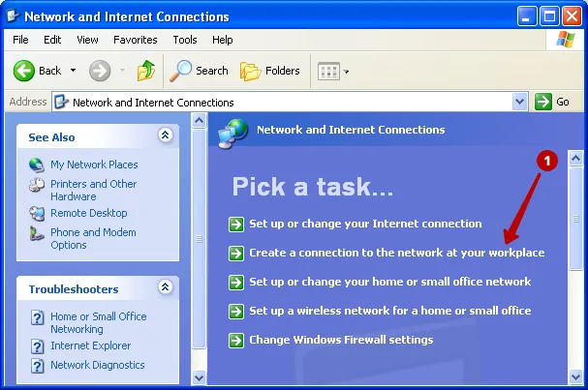Click the address bar text field

point(282,102)
